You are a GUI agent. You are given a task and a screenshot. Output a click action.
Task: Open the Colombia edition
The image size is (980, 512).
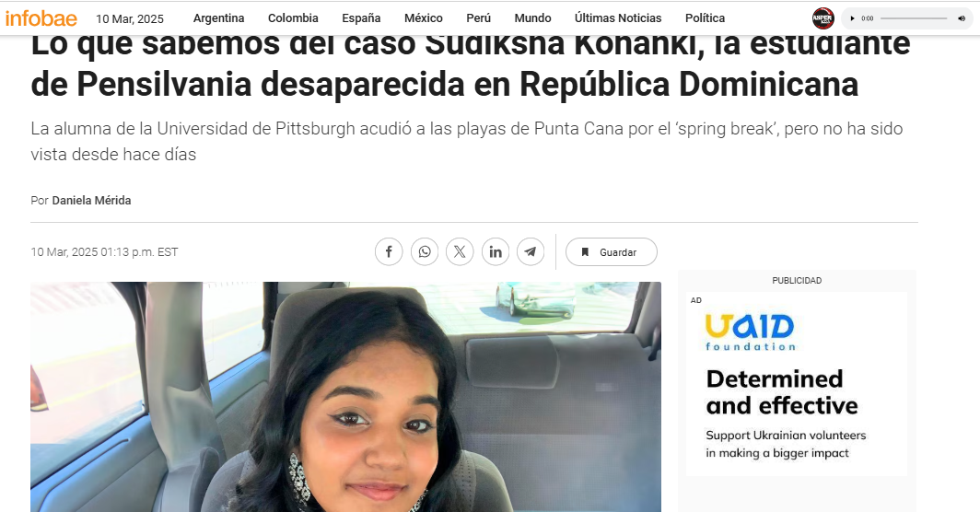(293, 18)
